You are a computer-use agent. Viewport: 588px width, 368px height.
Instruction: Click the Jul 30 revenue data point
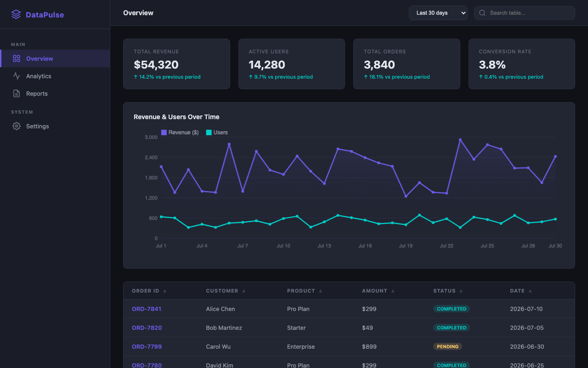pos(555,156)
